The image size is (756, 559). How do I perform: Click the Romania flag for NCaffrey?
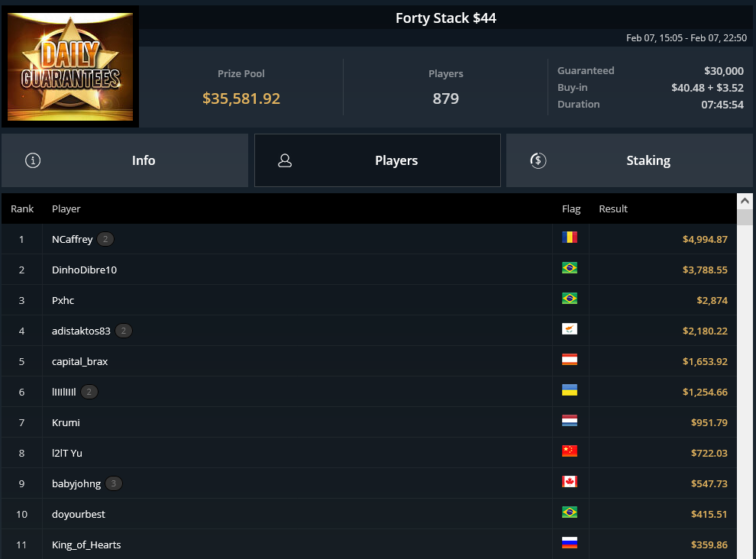570,237
